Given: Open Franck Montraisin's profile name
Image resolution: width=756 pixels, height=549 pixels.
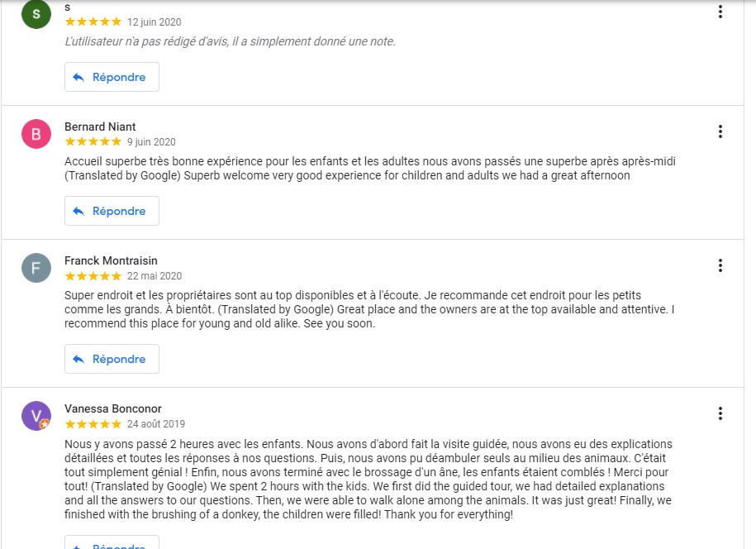Looking at the screenshot, I should point(111,260).
